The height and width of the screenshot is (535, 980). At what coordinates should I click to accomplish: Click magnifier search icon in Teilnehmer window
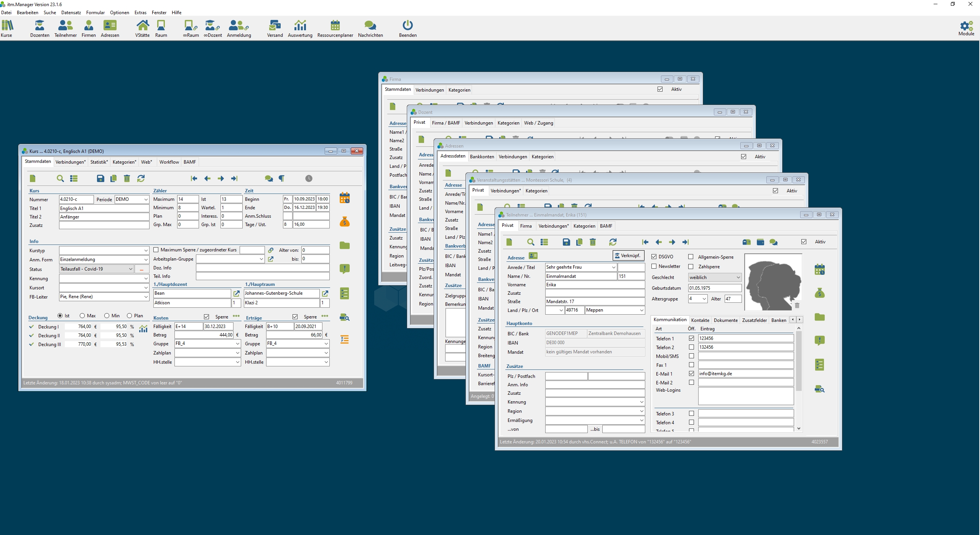[530, 242]
